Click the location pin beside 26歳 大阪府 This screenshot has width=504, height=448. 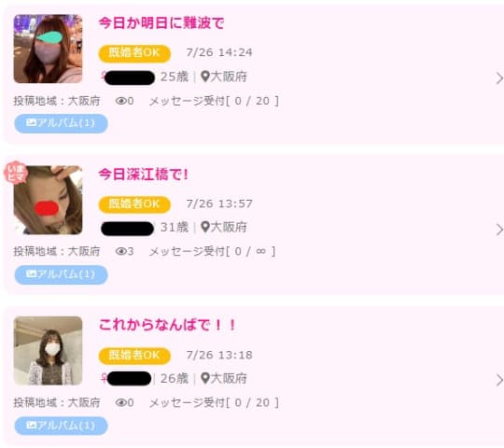pyautogui.click(x=205, y=378)
